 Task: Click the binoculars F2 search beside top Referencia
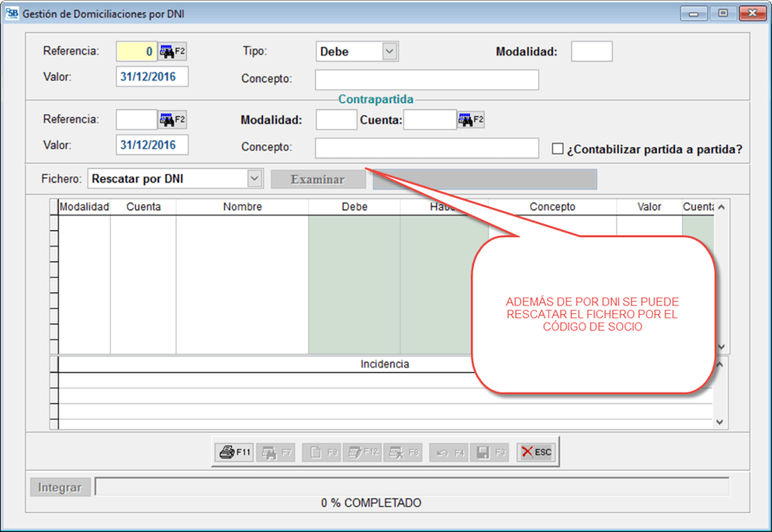click(173, 52)
